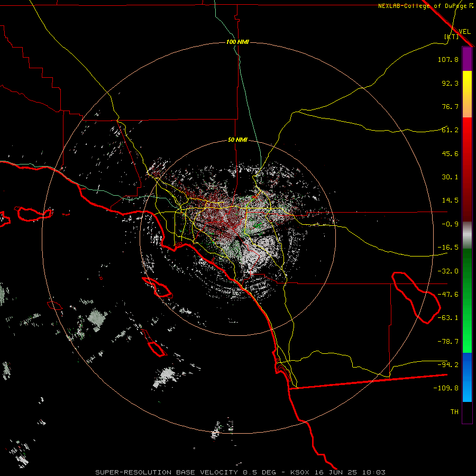Viewport: 476px width, 476px height.
Task: Click the [KT] units label
Action: 452,36
